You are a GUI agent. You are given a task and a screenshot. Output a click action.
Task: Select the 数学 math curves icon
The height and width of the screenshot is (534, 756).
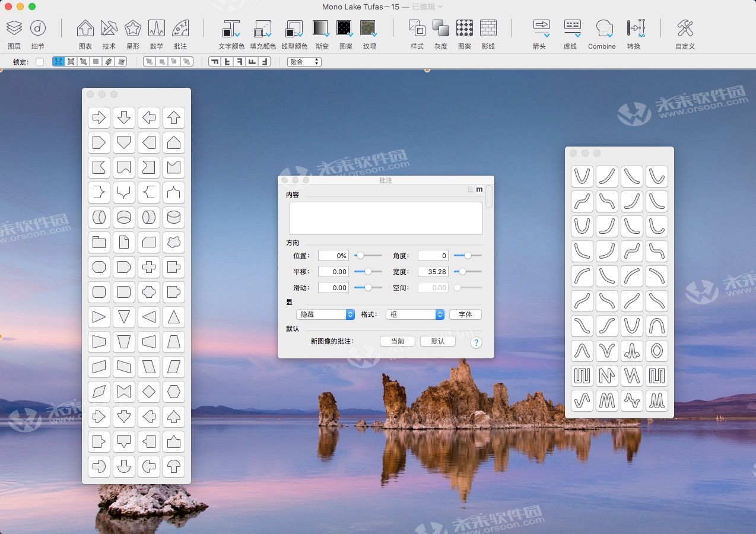coord(157,28)
